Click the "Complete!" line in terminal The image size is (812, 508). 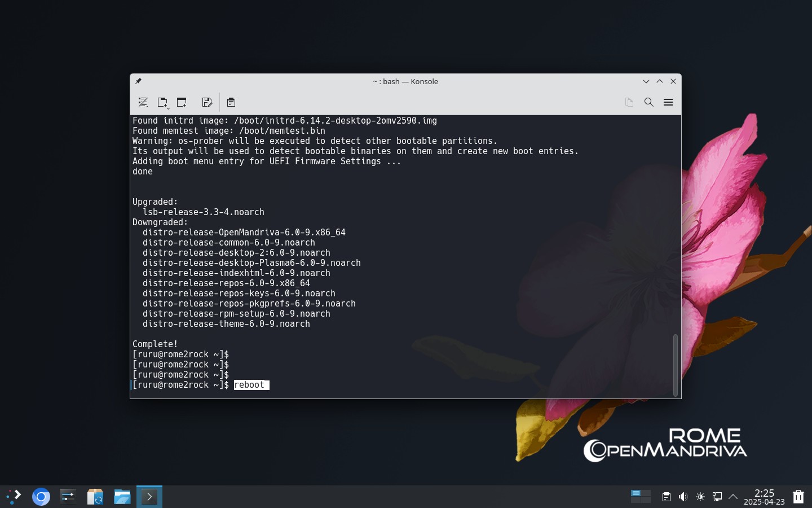pyautogui.click(x=155, y=344)
